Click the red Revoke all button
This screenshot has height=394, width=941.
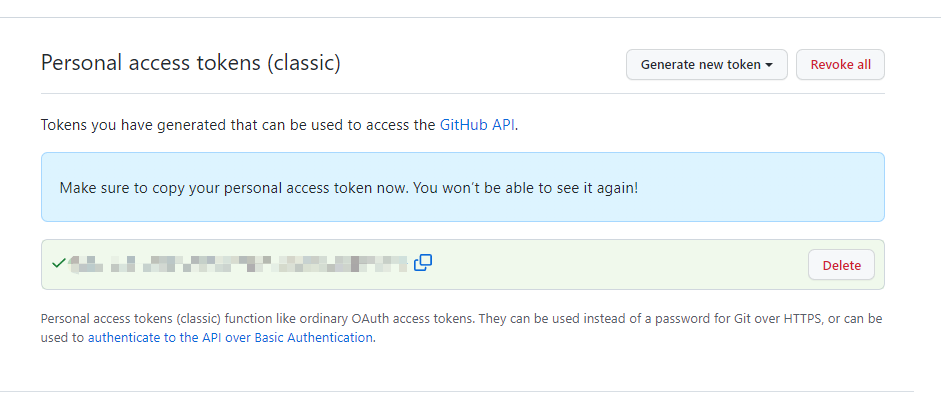pyautogui.click(x=840, y=65)
